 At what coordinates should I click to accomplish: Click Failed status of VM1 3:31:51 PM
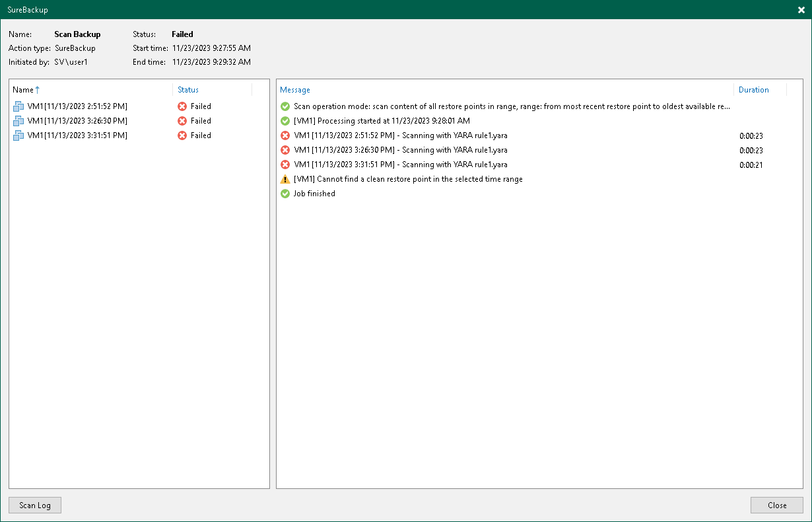click(201, 135)
